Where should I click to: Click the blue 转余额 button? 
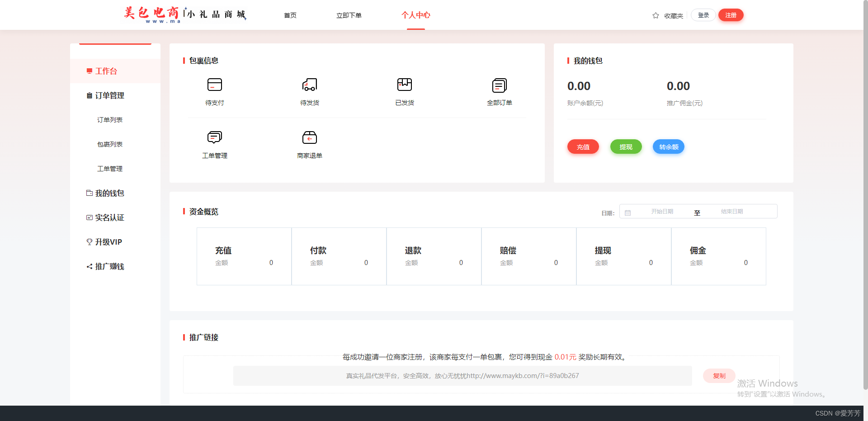[x=669, y=147]
